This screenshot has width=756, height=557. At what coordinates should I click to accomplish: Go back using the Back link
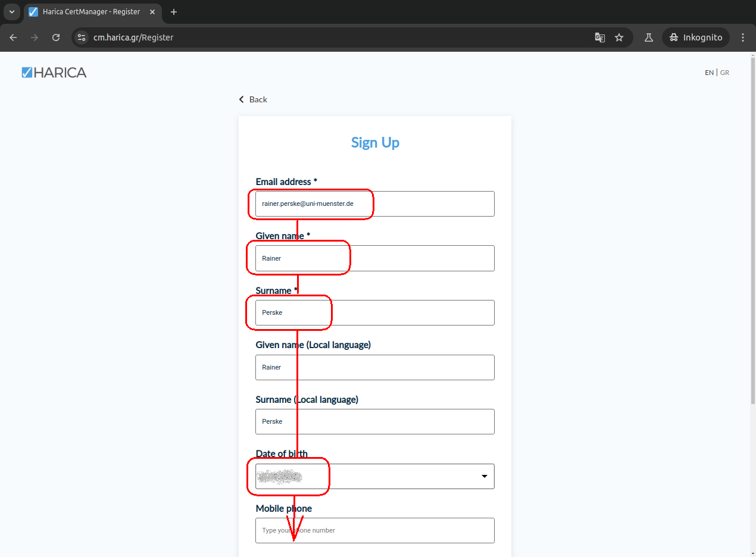pyautogui.click(x=253, y=99)
